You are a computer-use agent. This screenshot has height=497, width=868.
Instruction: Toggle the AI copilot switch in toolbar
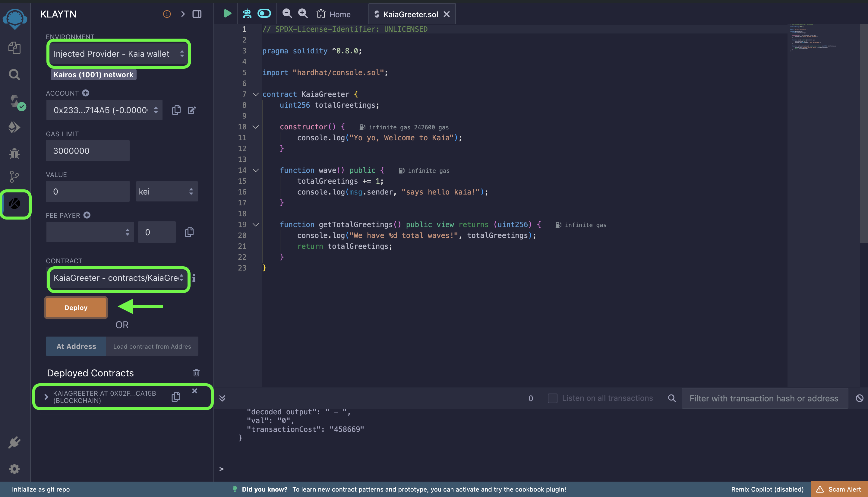click(x=264, y=14)
